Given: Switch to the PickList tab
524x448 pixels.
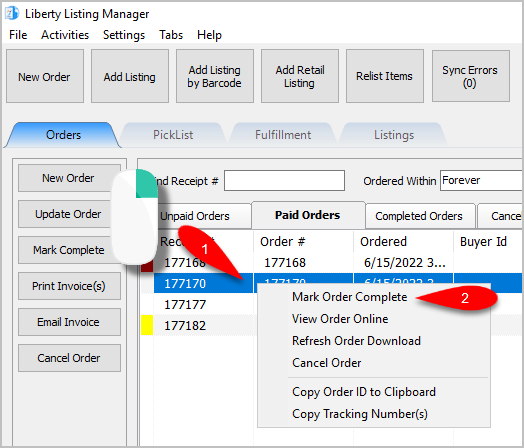Looking at the screenshot, I should coord(173,135).
